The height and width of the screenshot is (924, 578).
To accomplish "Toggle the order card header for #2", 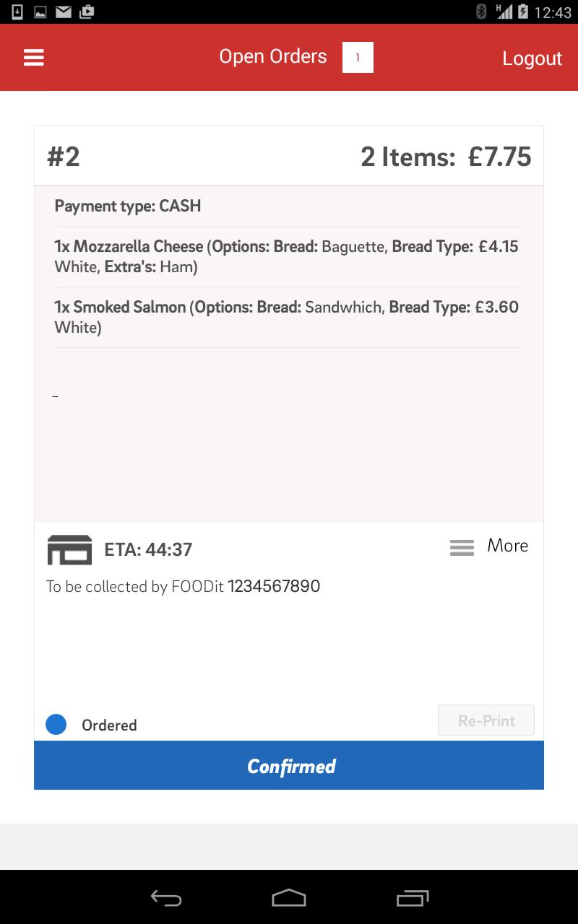I will (289, 154).
